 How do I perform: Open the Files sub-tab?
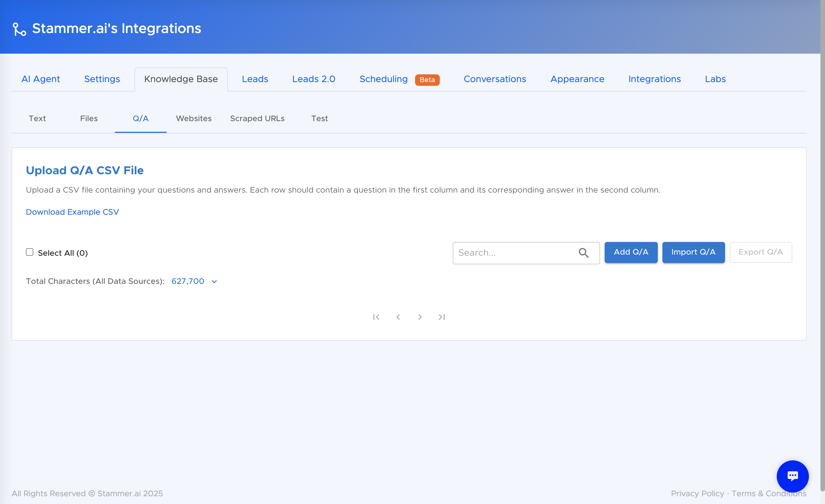tap(89, 118)
